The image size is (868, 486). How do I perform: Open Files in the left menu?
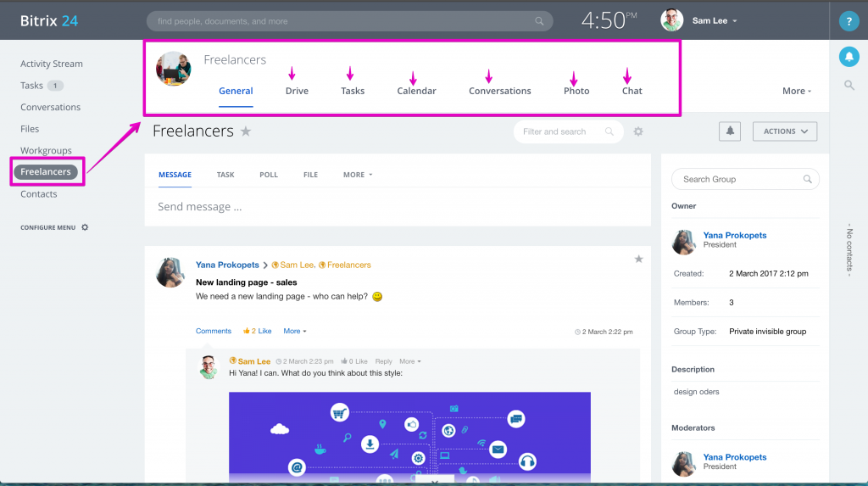tap(30, 129)
